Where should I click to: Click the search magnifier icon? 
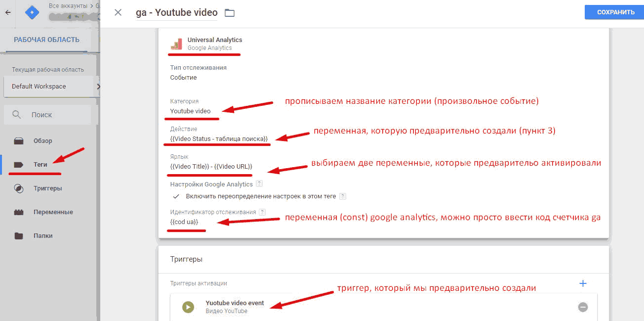(17, 115)
